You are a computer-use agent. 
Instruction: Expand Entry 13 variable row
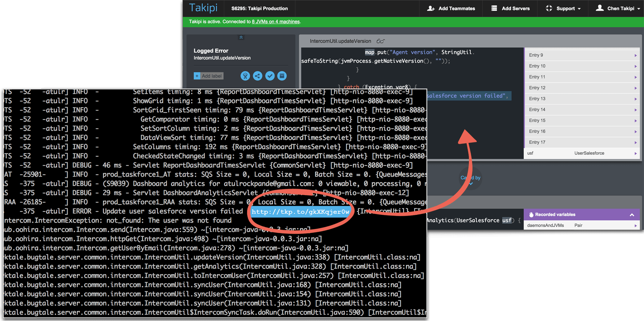[582, 98]
